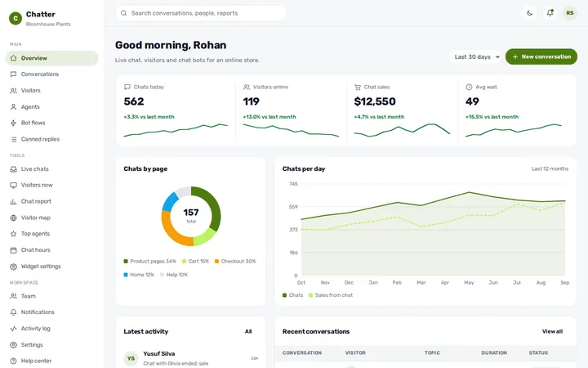Click the Help 10% legend entry
Screen dimensions: 588x368
(x=174, y=275)
